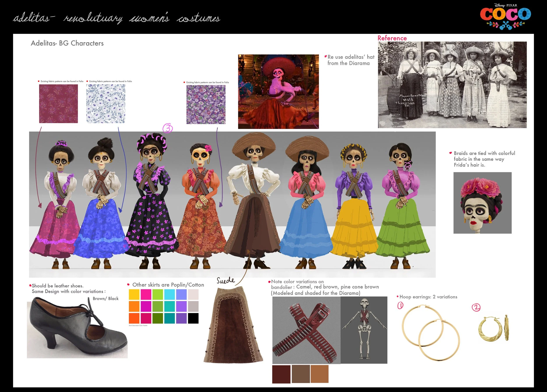Viewport: 547px width, 392px height.
Task: Pick the dark green swatch in bottom palette row
Action: [x=158, y=318]
